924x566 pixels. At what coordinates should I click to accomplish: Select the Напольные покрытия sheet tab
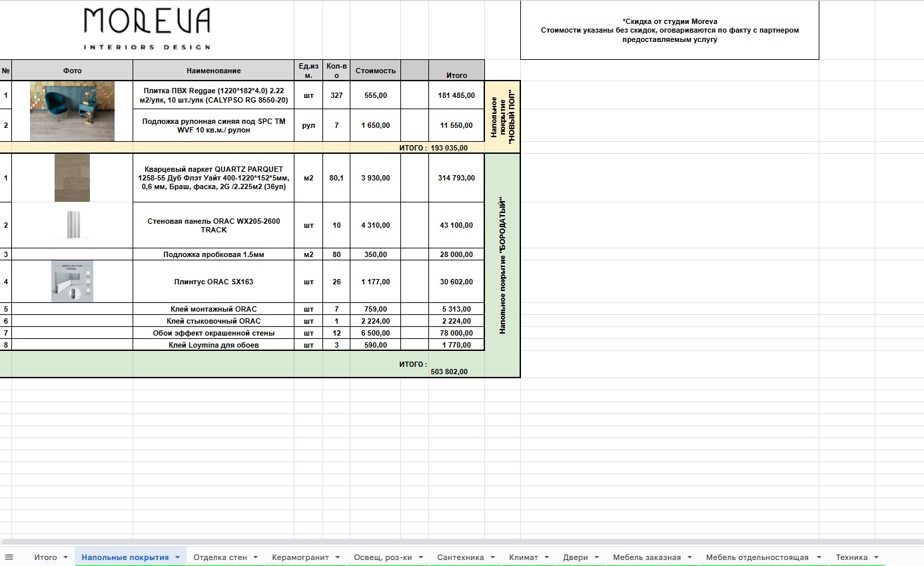tap(125, 557)
